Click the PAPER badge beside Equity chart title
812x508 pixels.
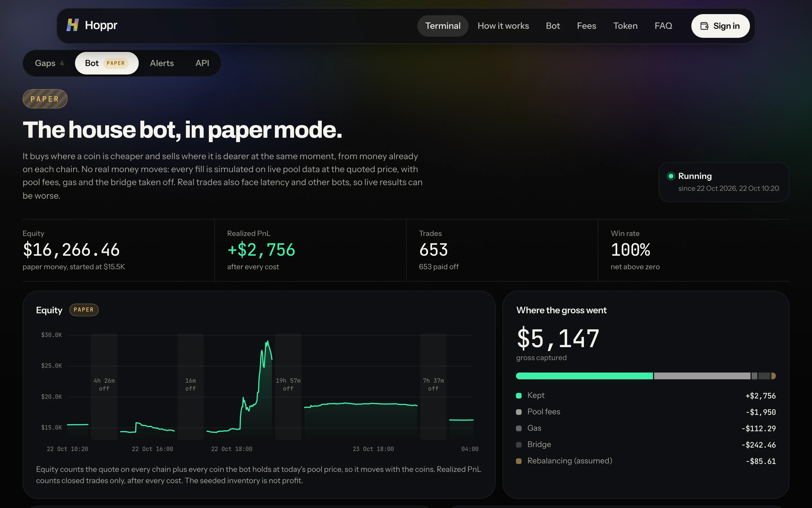tap(84, 310)
